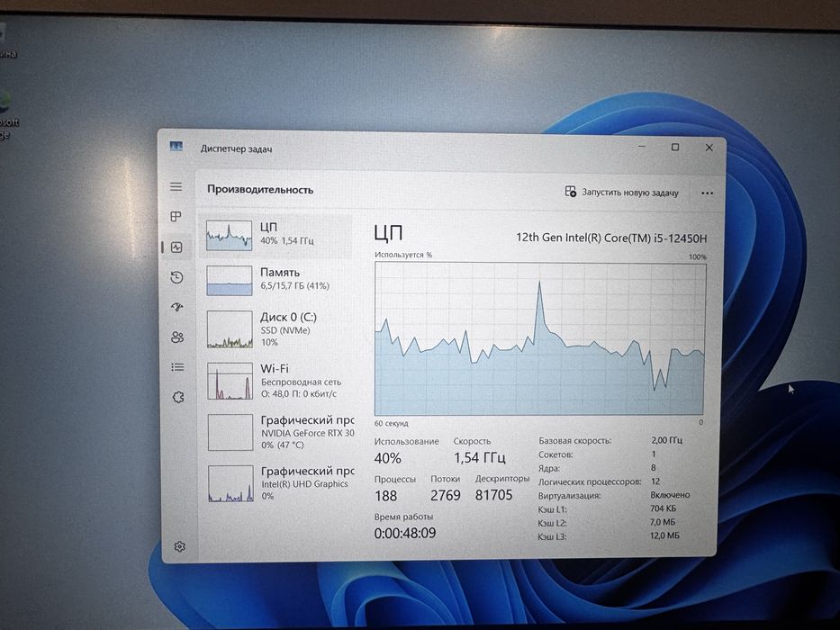
Task: Select the Performance page icon in sidebar
Action: (176, 247)
